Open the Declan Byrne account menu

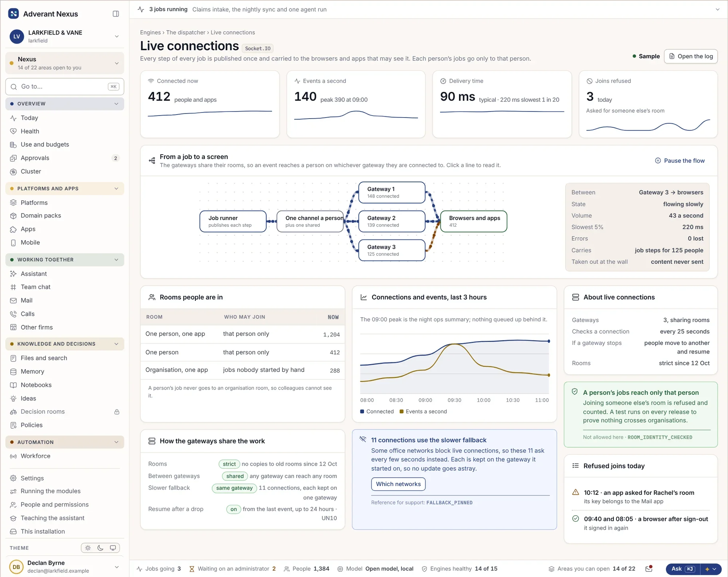tap(65, 567)
